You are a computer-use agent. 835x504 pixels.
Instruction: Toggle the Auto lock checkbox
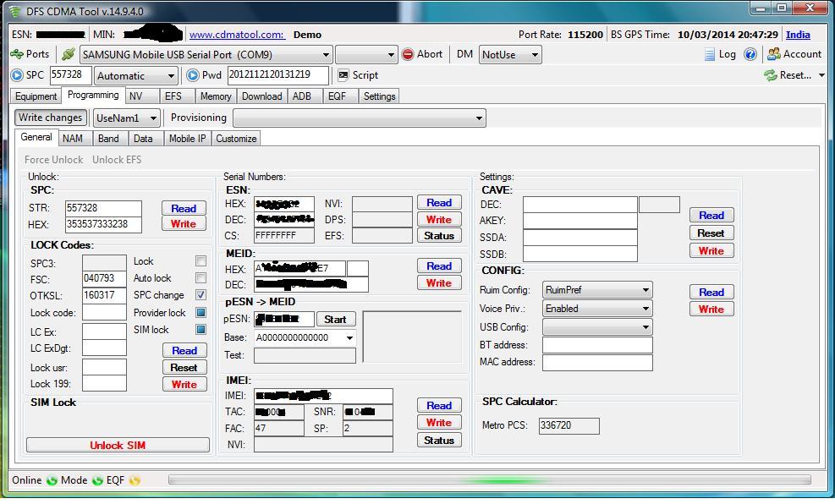pyautogui.click(x=201, y=278)
